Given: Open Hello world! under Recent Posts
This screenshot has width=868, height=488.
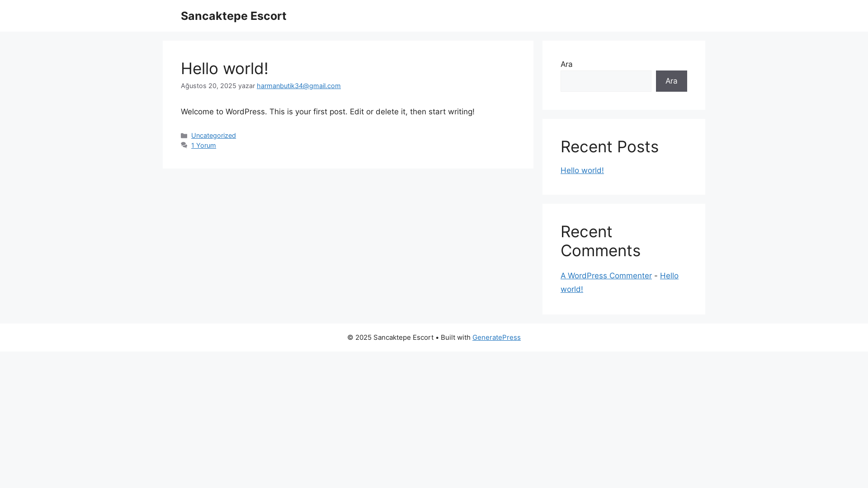Looking at the screenshot, I should coord(582,170).
